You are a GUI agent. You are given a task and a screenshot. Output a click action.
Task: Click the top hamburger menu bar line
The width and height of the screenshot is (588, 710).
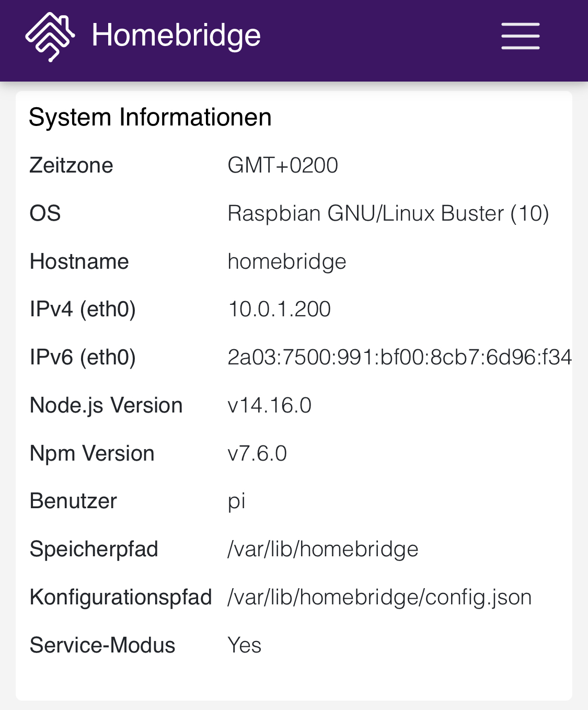[x=520, y=25]
